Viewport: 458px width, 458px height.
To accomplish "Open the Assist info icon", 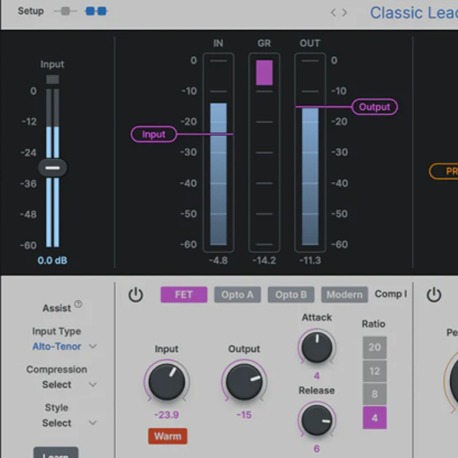I will coord(78,304).
